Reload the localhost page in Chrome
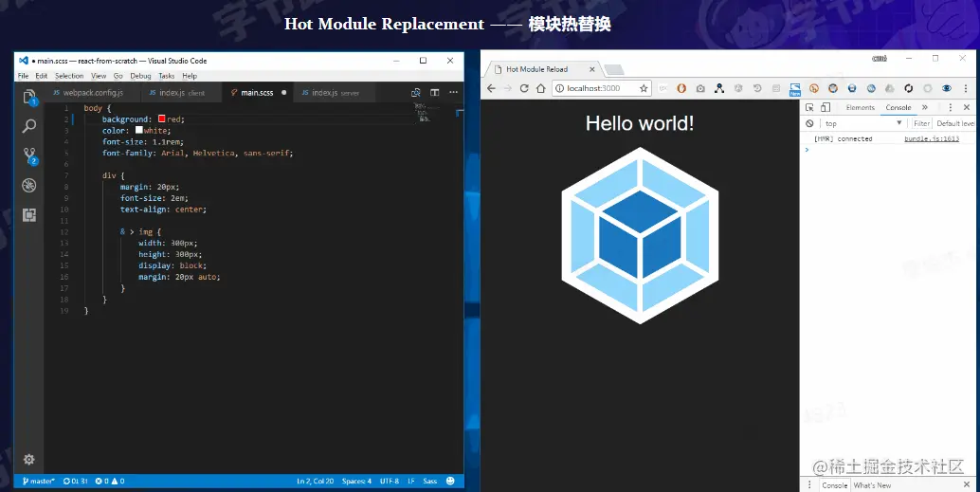The image size is (980, 492). pyautogui.click(x=524, y=88)
